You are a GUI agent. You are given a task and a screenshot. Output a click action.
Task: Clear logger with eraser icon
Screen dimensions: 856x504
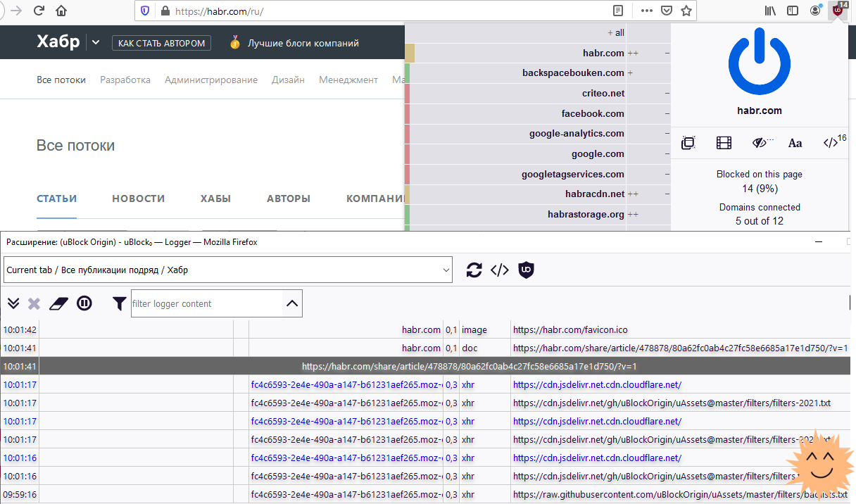click(x=58, y=303)
